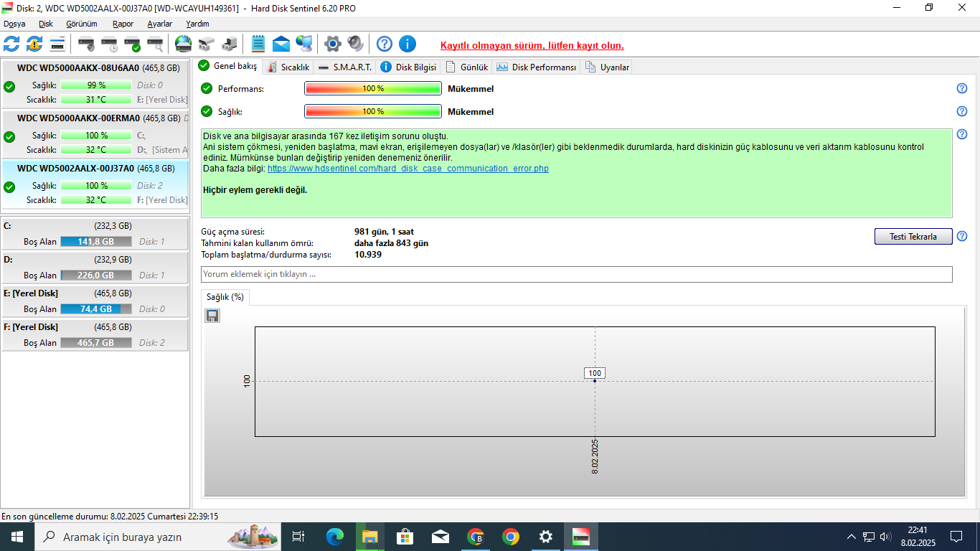Click the blue info about icon
The image size is (980, 551).
[x=407, y=44]
